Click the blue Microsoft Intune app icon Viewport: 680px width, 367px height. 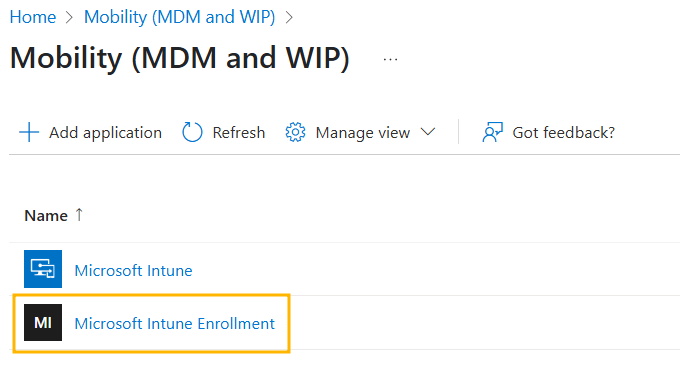43,269
